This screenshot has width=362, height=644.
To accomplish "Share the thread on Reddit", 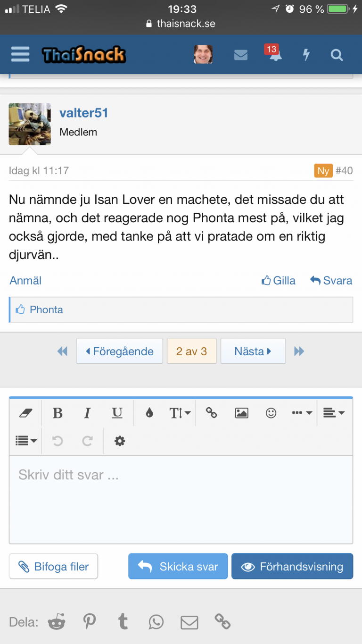I will (x=57, y=622).
